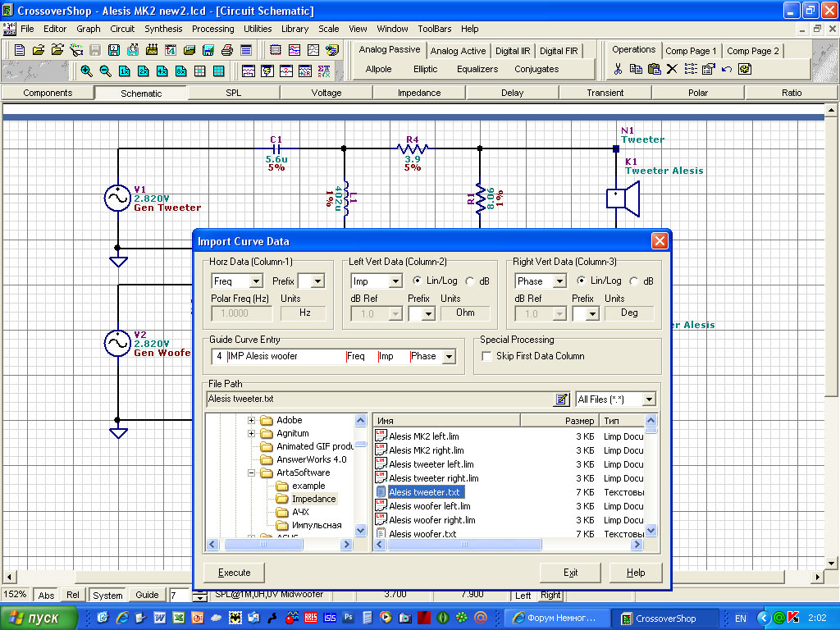
Task: Open the Horz Data Prefix dropdown
Action: pyautogui.click(x=317, y=281)
